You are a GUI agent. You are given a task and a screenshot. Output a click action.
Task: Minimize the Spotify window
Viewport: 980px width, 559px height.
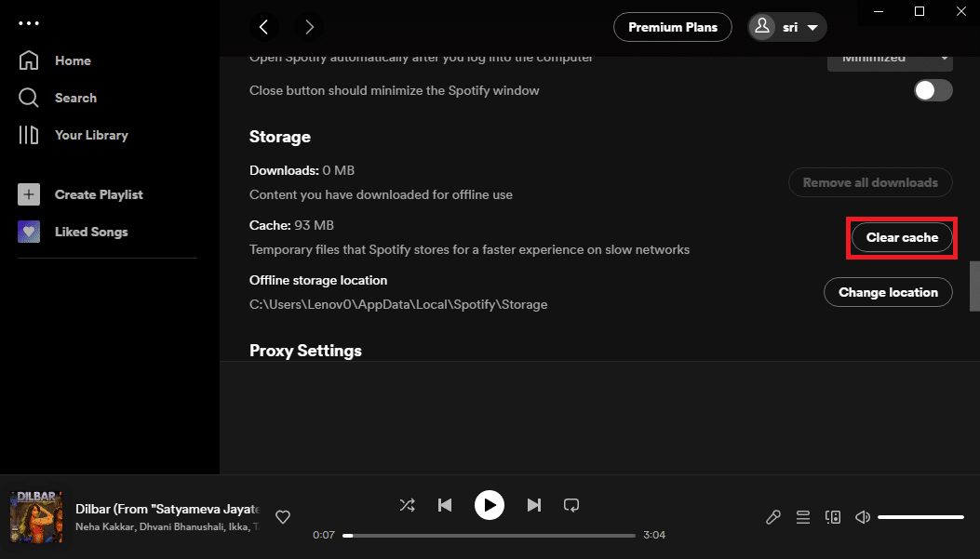pyautogui.click(x=879, y=11)
